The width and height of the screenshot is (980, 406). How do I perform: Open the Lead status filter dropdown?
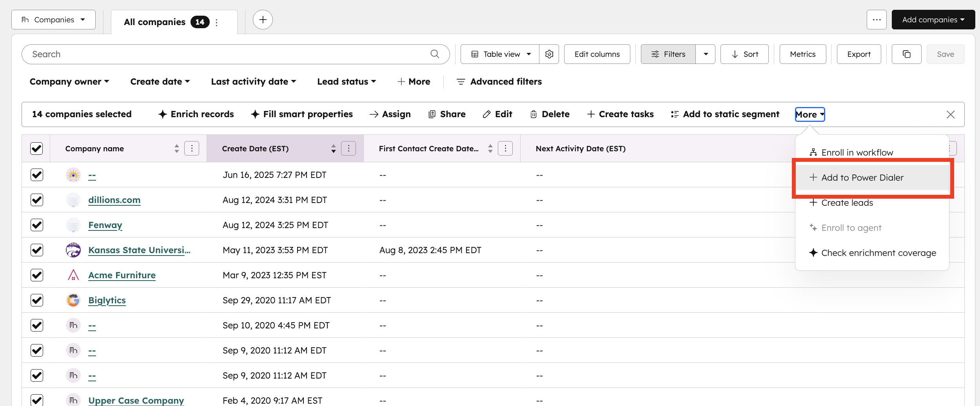pyautogui.click(x=347, y=82)
